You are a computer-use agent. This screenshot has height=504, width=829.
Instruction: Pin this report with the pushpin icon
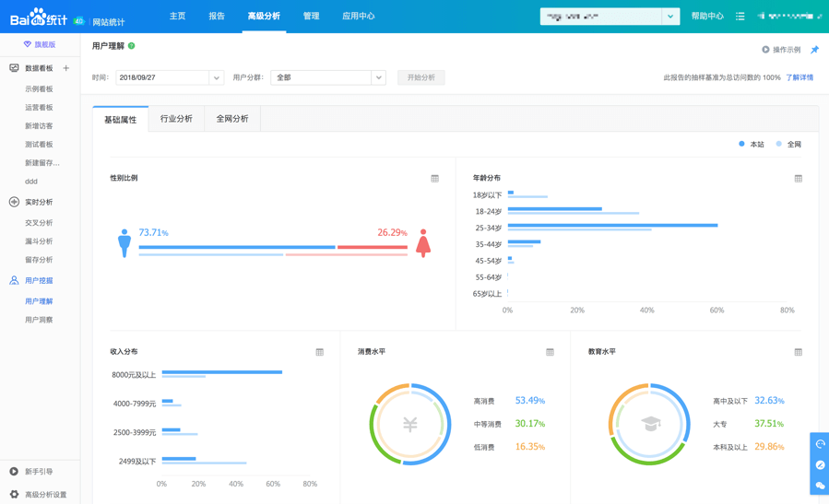point(815,50)
